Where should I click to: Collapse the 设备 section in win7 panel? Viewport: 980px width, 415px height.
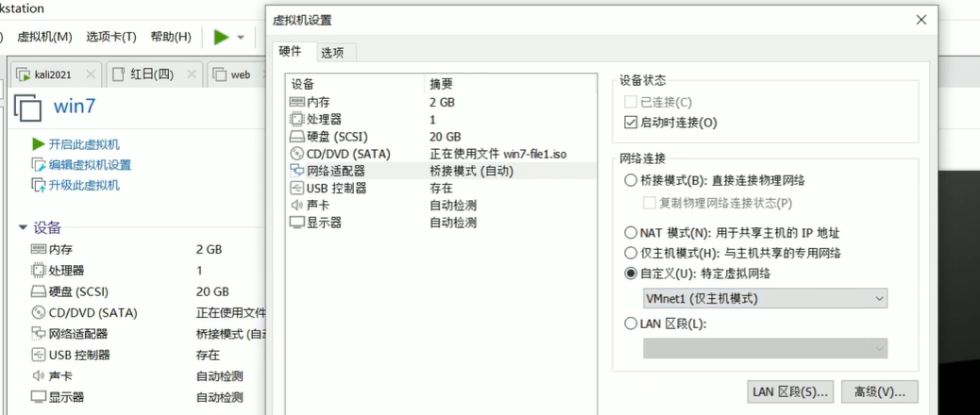[23, 227]
